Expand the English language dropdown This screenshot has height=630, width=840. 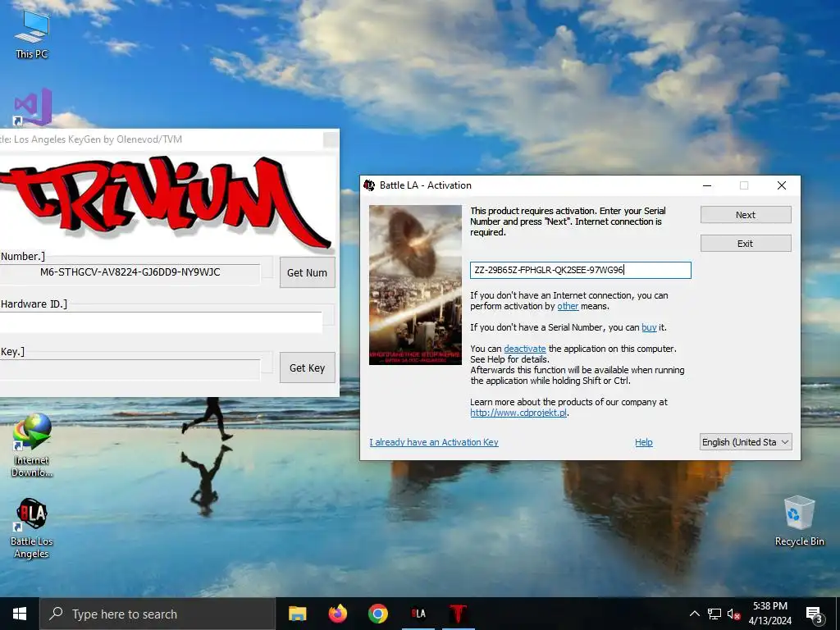coord(745,442)
